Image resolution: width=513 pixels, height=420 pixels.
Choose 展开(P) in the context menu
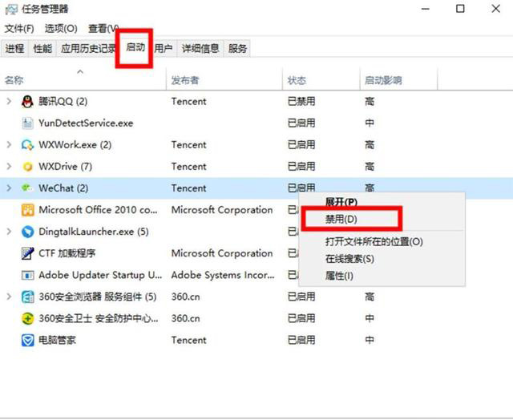coord(341,202)
